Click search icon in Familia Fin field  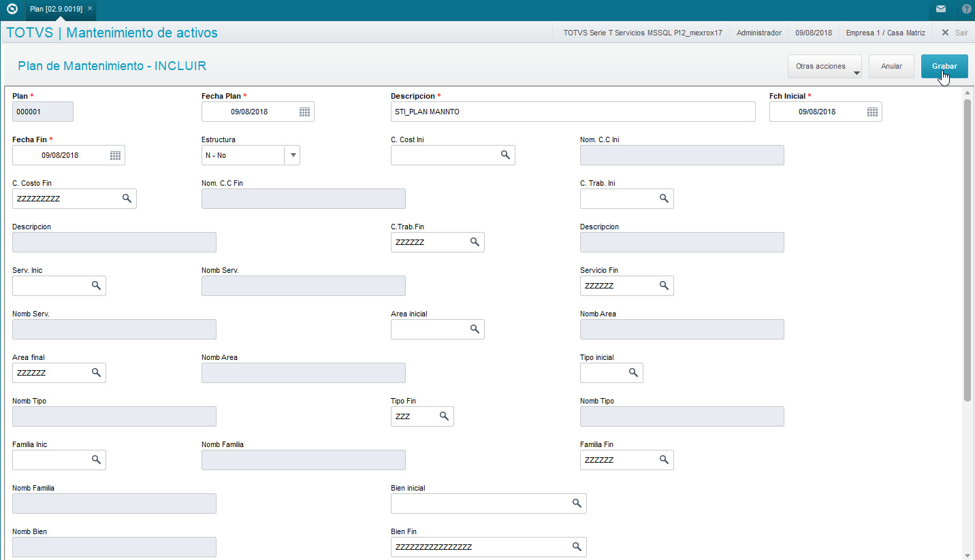[664, 460]
